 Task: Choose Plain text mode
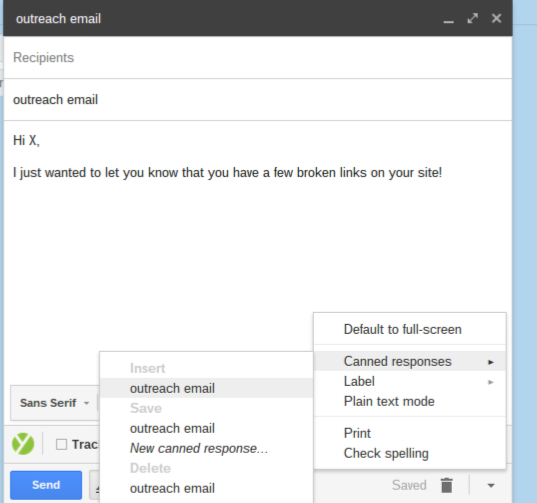point(410,401)
